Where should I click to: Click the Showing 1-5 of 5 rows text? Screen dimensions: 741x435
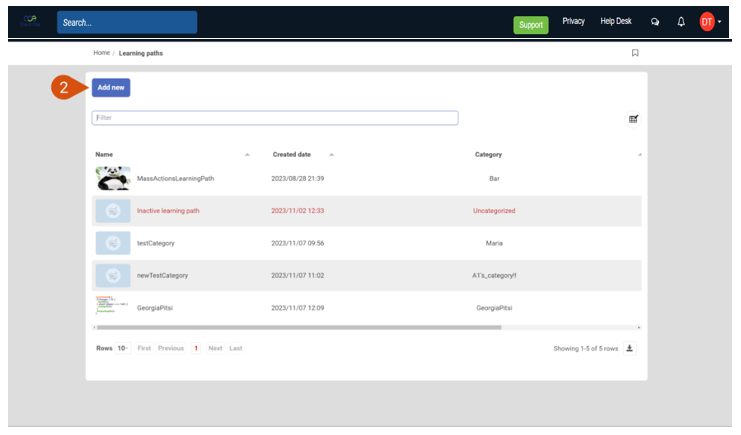586,348
